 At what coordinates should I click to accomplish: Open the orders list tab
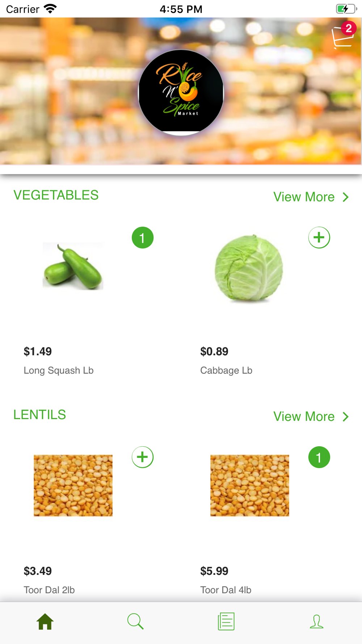[x=226, y=622]
